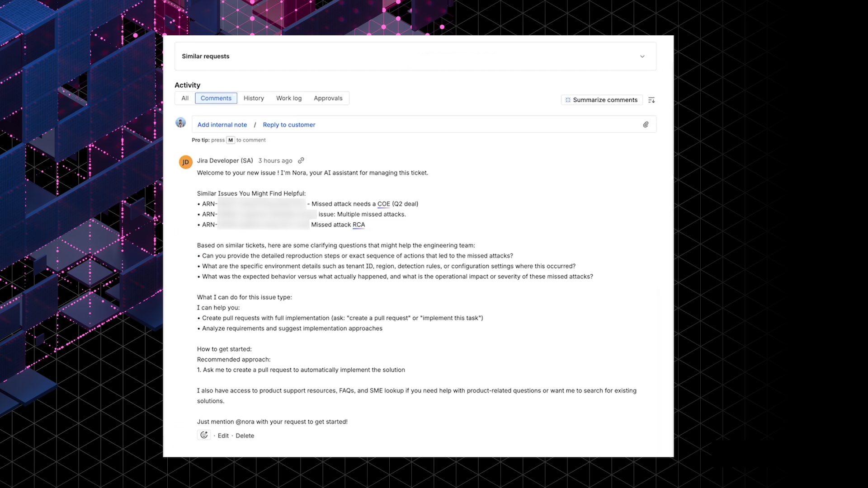
Task: Switch to the Work log tab
Action: coord(289,98)
